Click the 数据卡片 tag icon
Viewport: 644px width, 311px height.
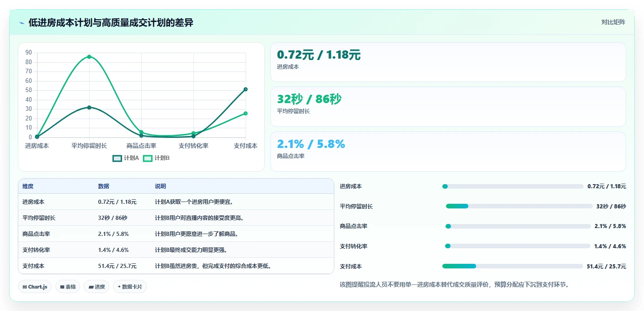[119, 287]
